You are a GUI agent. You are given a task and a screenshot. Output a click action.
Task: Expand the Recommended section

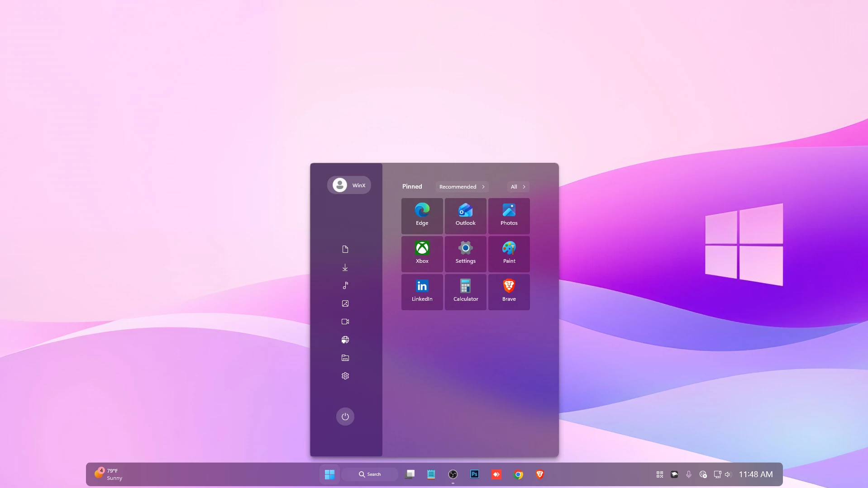[x=462, y=187]
